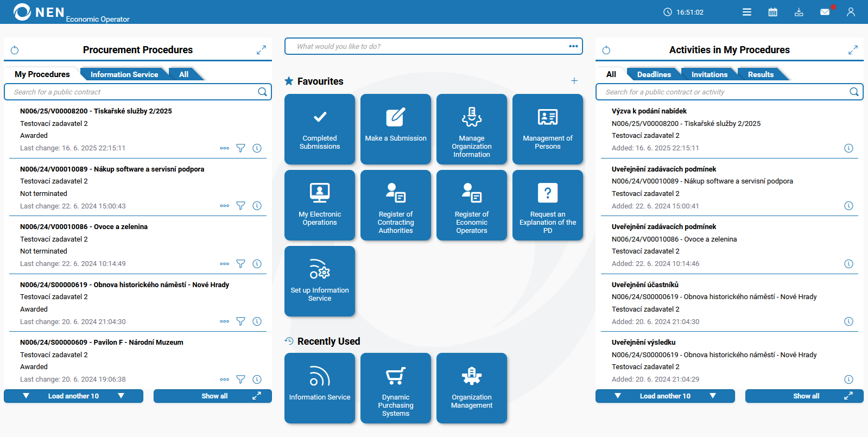Show info for Uveřejnění výsledku activity
Viewport: 868px width, 437px height.
(849, 379)
